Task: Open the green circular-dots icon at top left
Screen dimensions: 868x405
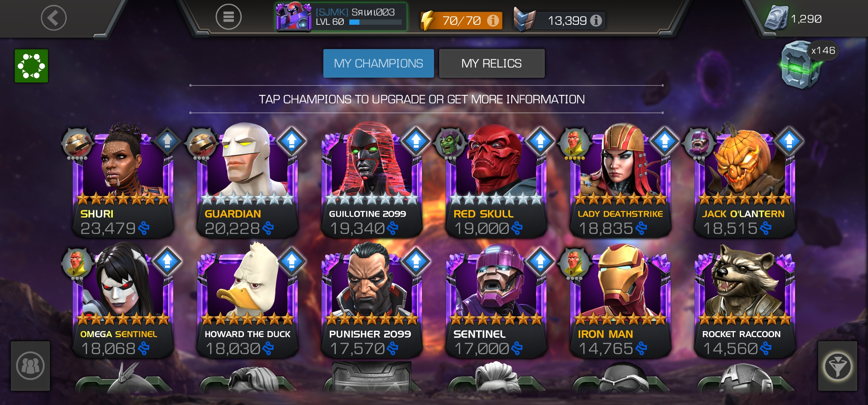Action: pos(31,66)
